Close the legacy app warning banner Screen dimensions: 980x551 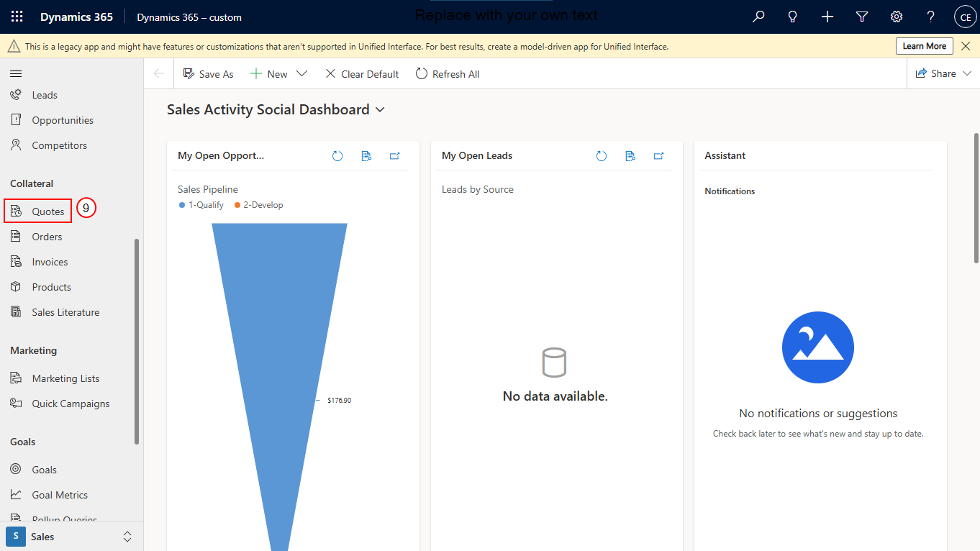966,46
